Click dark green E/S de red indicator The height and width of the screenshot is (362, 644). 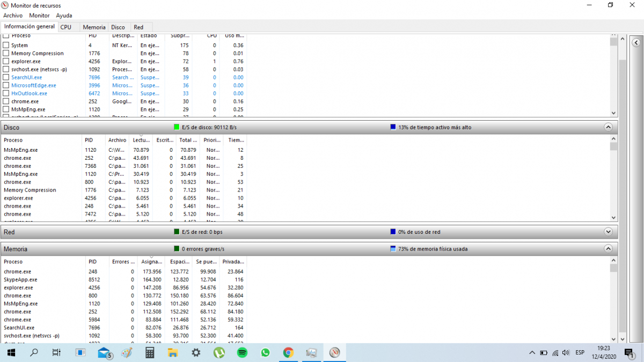pos(177,232)
